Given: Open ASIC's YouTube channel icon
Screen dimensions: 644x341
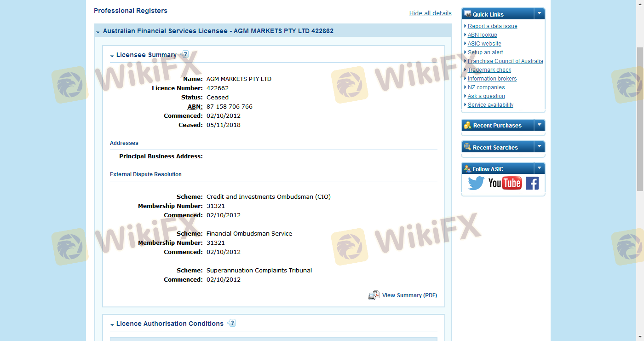Looking at the screenshot, I should click(x=505, y=183).
